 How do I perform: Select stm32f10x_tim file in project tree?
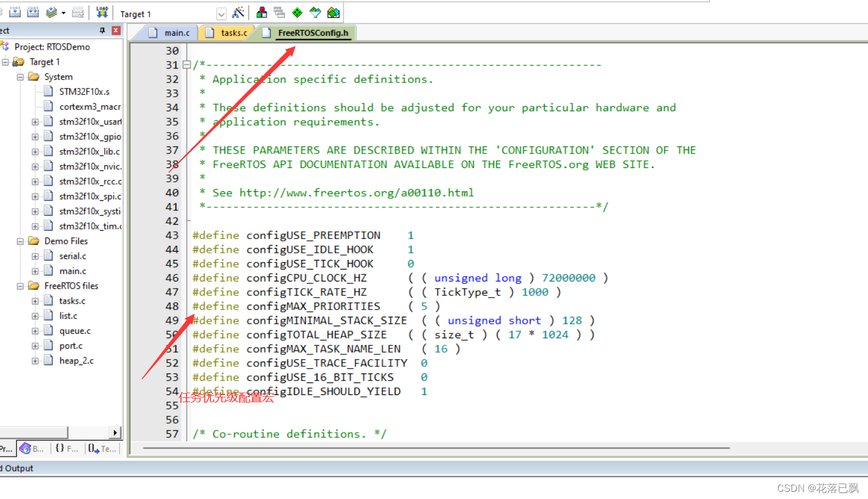(x=90, y=226)
